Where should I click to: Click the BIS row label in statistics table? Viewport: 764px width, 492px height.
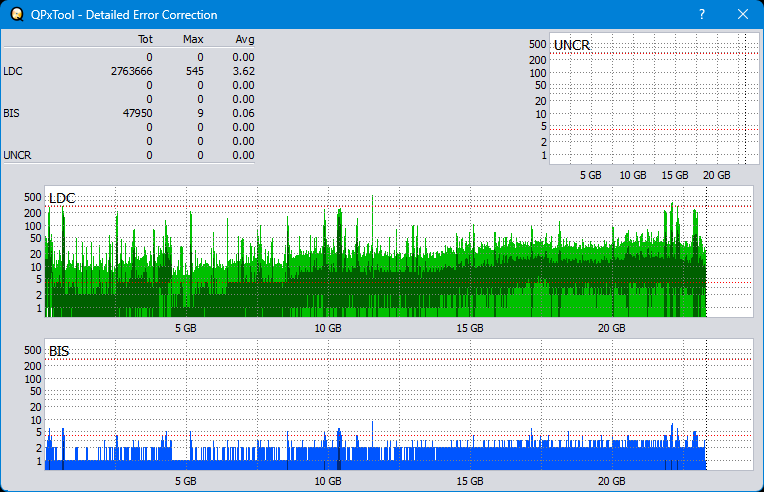11,113
